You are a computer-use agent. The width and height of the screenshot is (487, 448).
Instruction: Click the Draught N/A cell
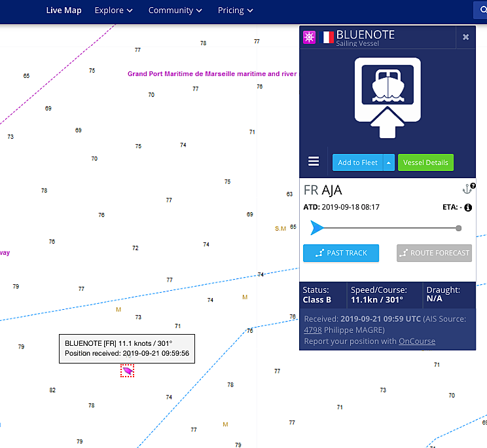coord(449,295)
